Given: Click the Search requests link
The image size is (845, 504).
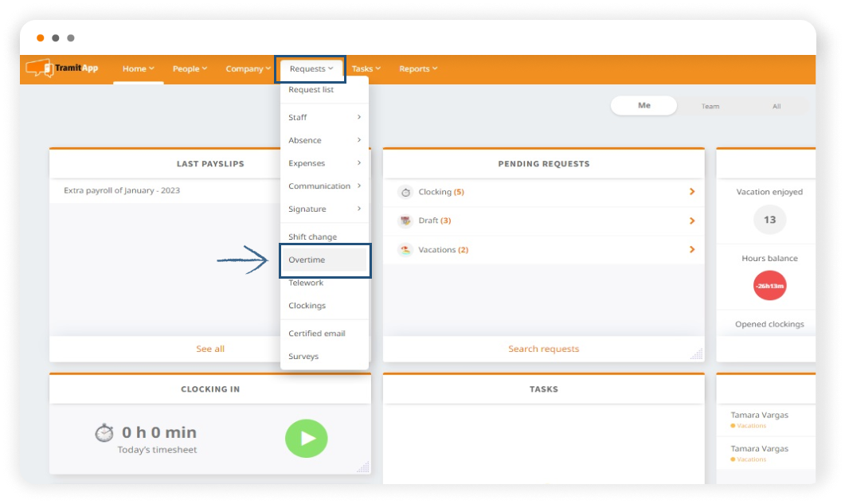Looking at the screenshot, I should pos(543,349).
